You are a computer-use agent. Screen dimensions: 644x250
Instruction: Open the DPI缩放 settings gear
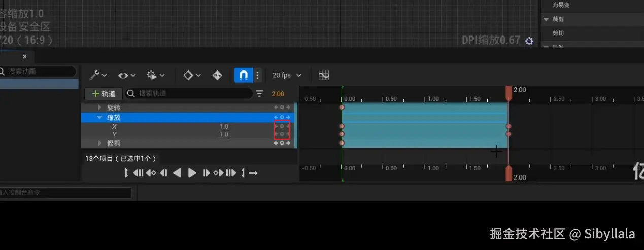click(x=529, y=41)
